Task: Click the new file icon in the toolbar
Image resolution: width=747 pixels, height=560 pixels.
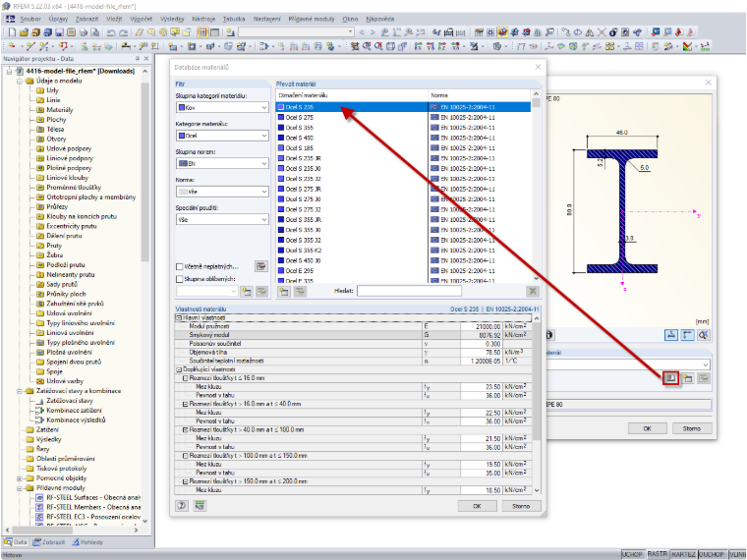Action: click(13, 32)
